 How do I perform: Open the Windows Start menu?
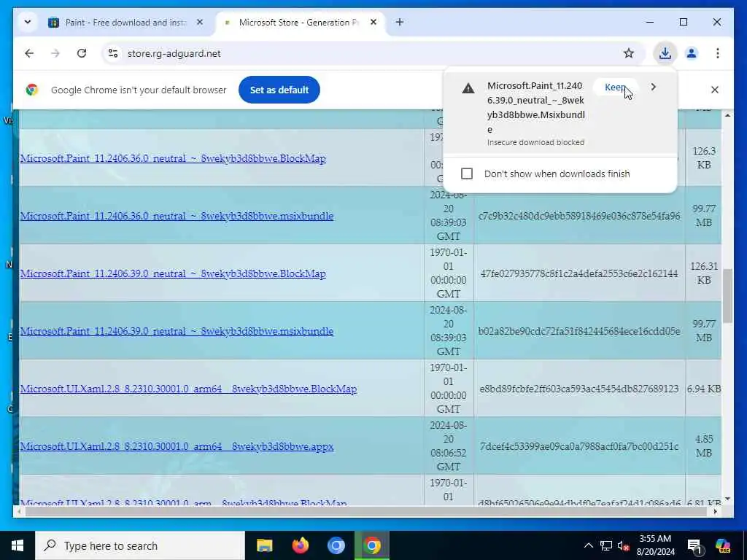pyautogui.click(x=18, y=545)
